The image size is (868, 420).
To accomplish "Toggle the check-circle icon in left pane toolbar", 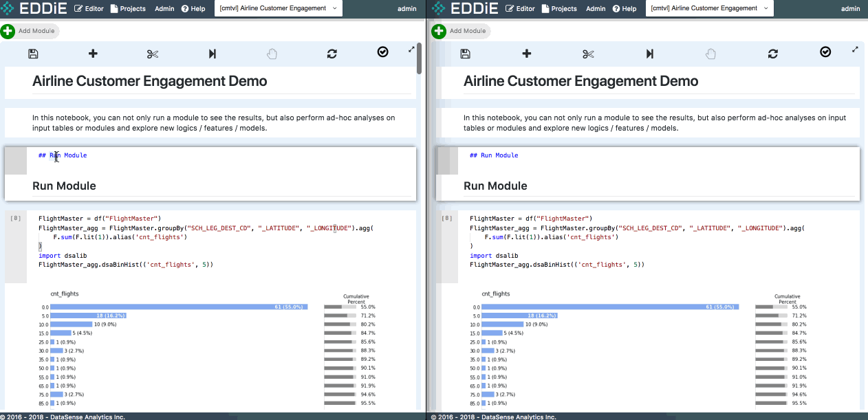I will (x=383, y=52).
